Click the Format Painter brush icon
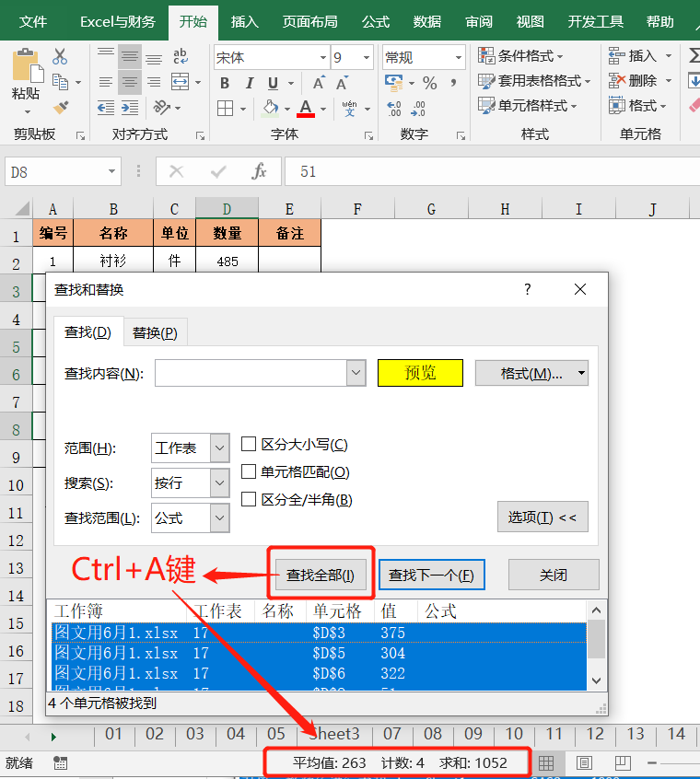The width and height of the screenshot is (700, 779). (x=61, y=108)
